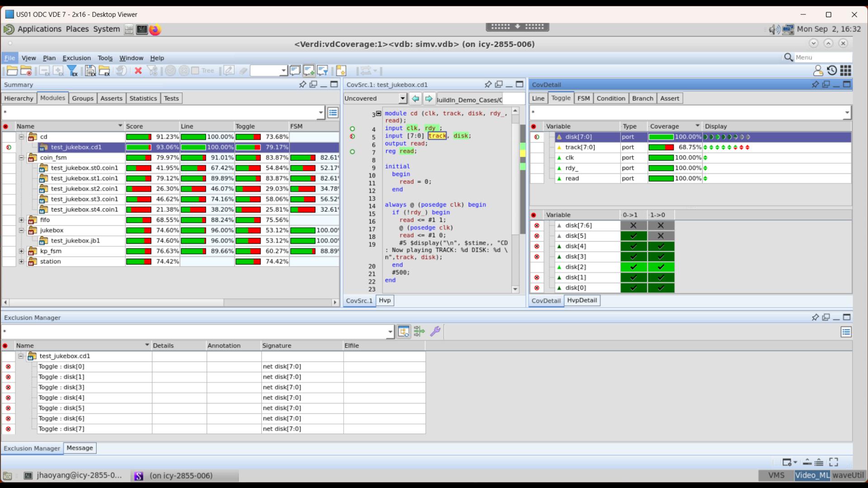
Task: Toggle exclusion marker next to Toggle : disk[7]
Action: [8, 429]
